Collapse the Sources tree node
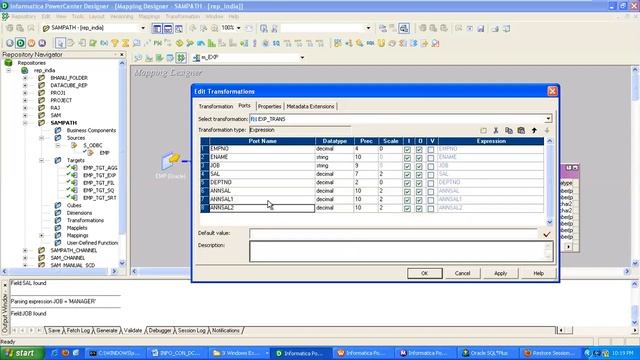The width and height of the screenshot is (640, 360). point(41,138)
